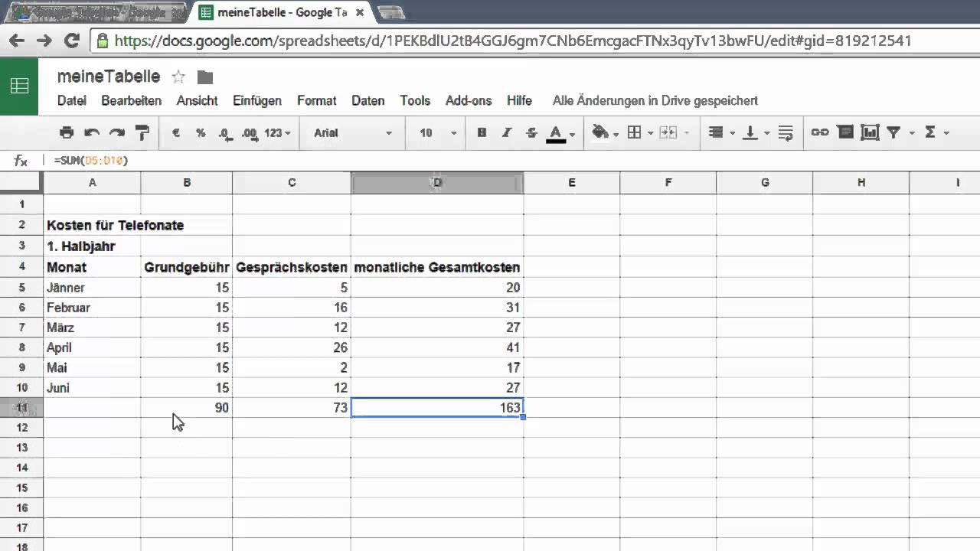The width and height of the screenshot is (980, 551).
Task: Star the meineTabelle document
Action: (178, 77)
